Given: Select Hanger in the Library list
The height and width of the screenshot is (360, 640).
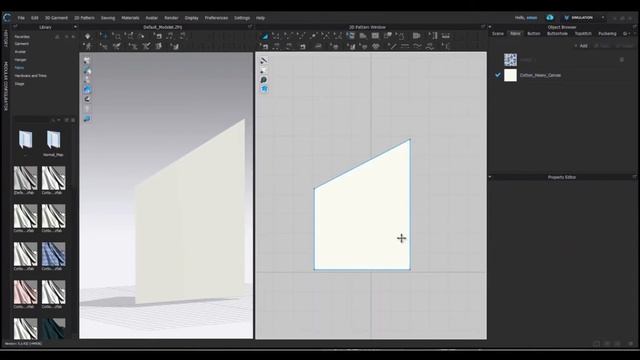Looking at the screenshot, I should tap(20, 60).
